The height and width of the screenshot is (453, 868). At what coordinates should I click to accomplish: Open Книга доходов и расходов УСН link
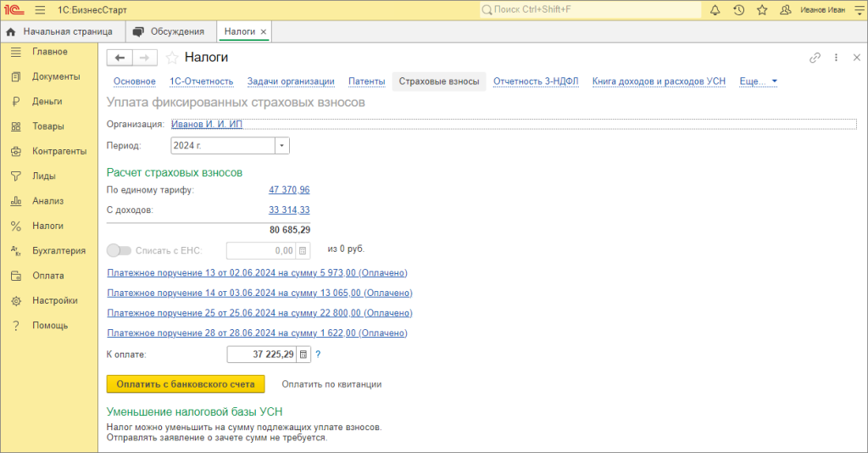659,81
